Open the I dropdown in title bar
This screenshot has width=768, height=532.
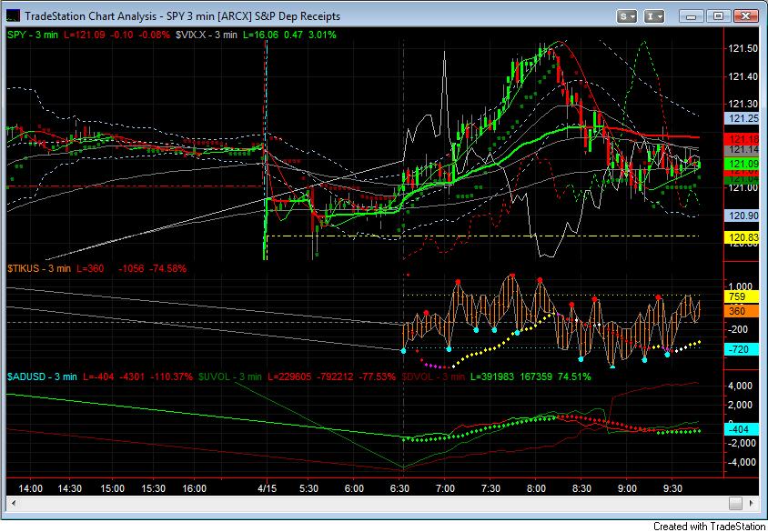point(653,16)
